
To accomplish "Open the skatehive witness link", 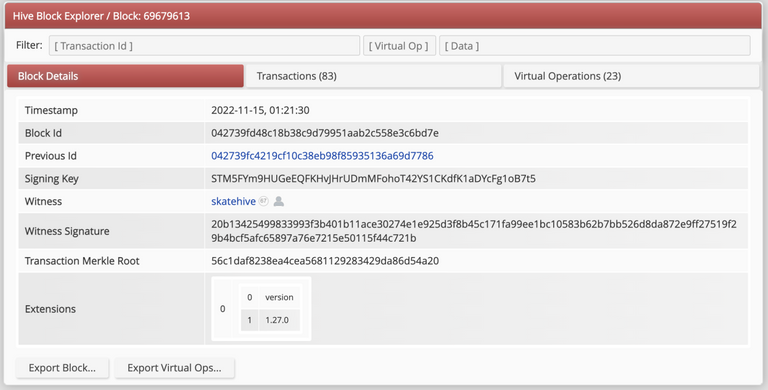I will pyautogui.click(x=233, y=201).
